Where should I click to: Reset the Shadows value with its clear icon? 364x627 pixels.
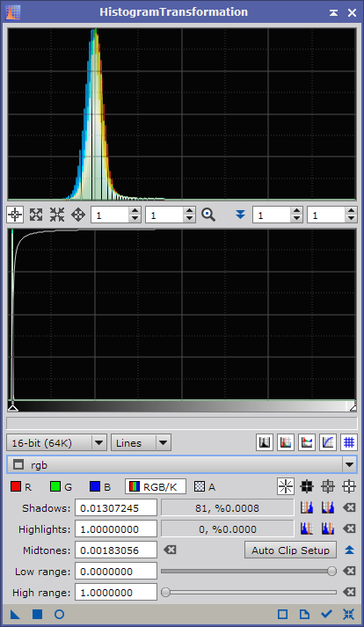point(349,507)
